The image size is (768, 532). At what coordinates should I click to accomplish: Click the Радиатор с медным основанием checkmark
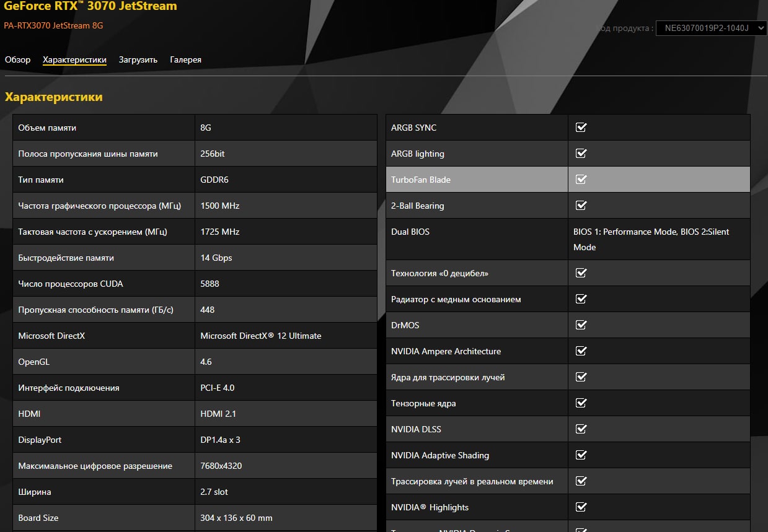581,299
